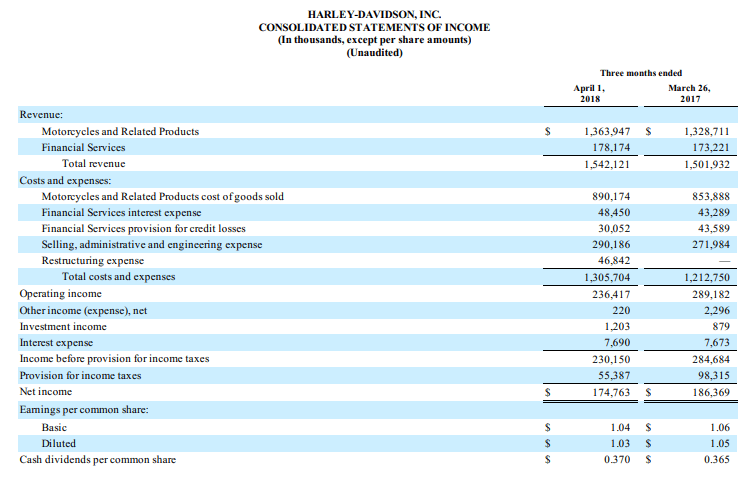
Task: Select the 30,052 value
Action: tap(614, 228)
